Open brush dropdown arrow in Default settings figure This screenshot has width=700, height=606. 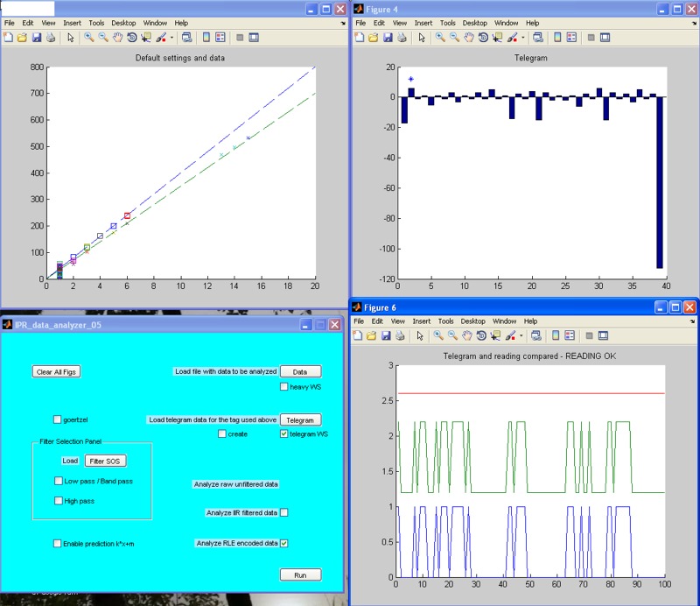pyautogui.click(x=171, y=38)
